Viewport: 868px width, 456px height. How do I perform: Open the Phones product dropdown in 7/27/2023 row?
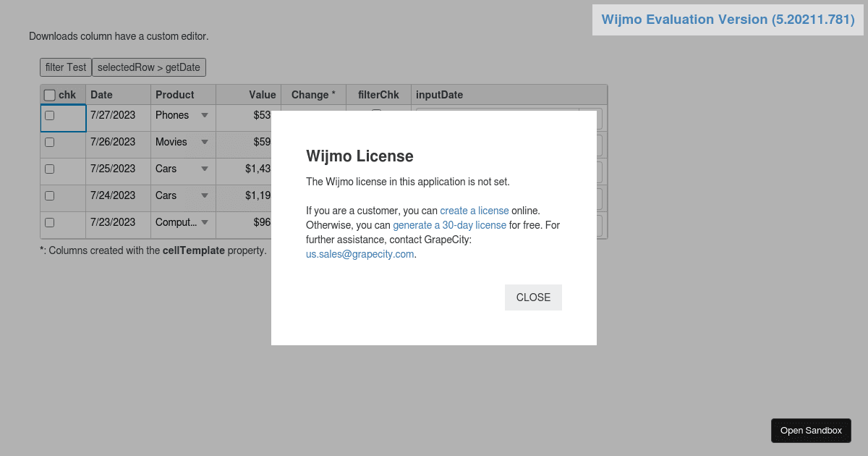coord(205,115)
